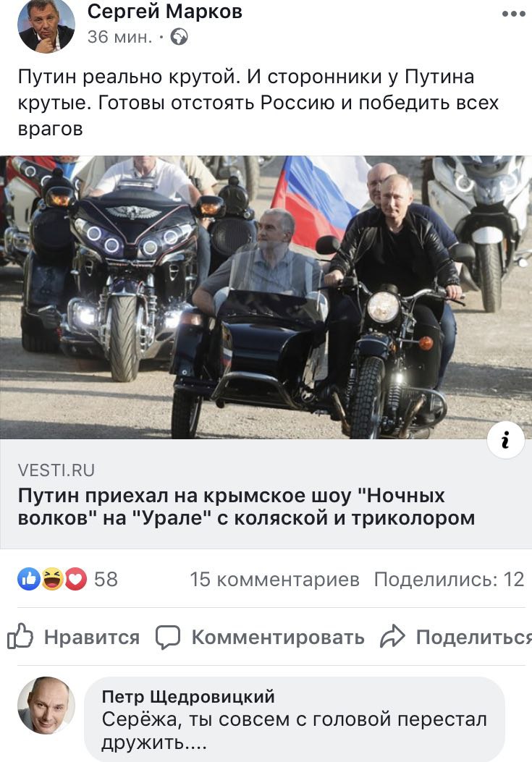Open the VESTI.RU article headline

coord(247,507)
